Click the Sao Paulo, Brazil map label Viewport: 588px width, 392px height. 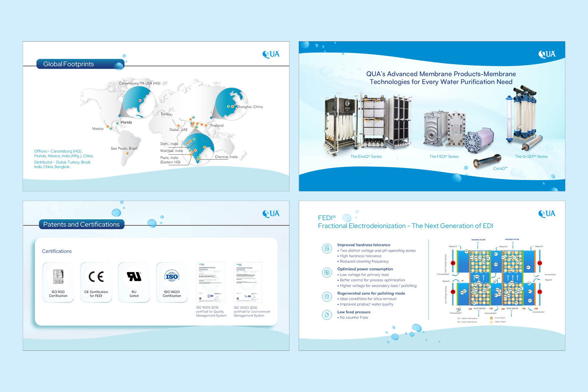click(x=124, y=148)
